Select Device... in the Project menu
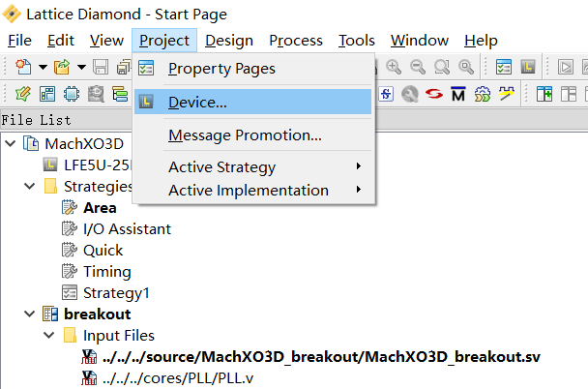588x389 pixels. coord(252,102)
